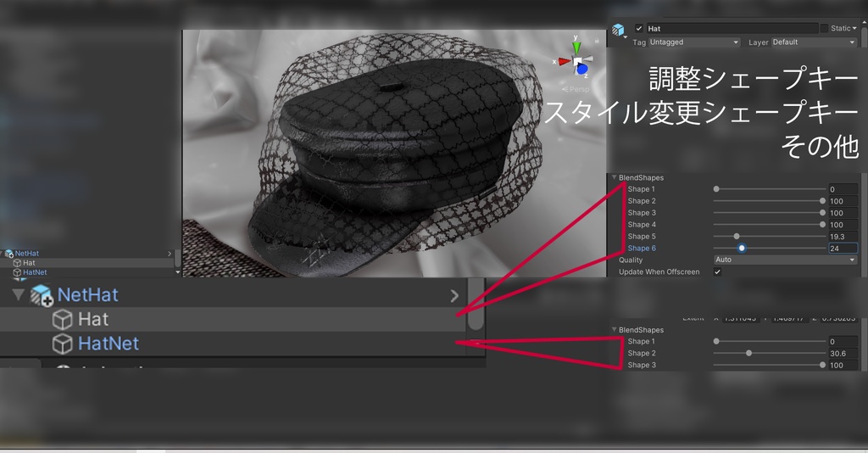The height and width of the screenshot is (453, 868).
Task: Click the Shape 4 label
Action: [642, 224]
